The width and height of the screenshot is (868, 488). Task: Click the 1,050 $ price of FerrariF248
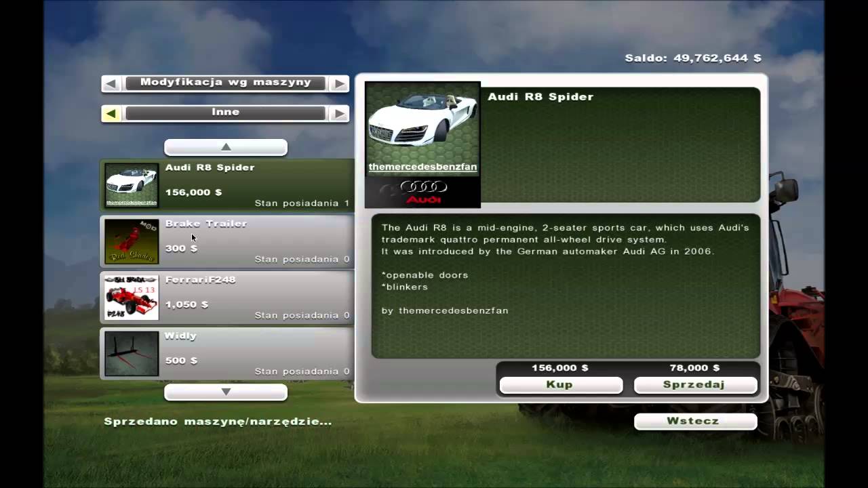pyautogui.click(x=186, y=305)
